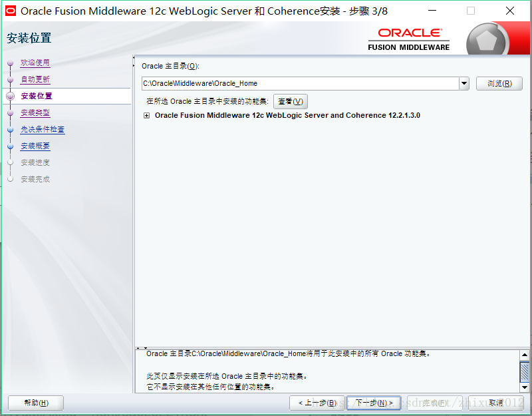Click the message pane scroll up arrow
The height and width of the screenshot is (416, 532).
coord(525,355)
